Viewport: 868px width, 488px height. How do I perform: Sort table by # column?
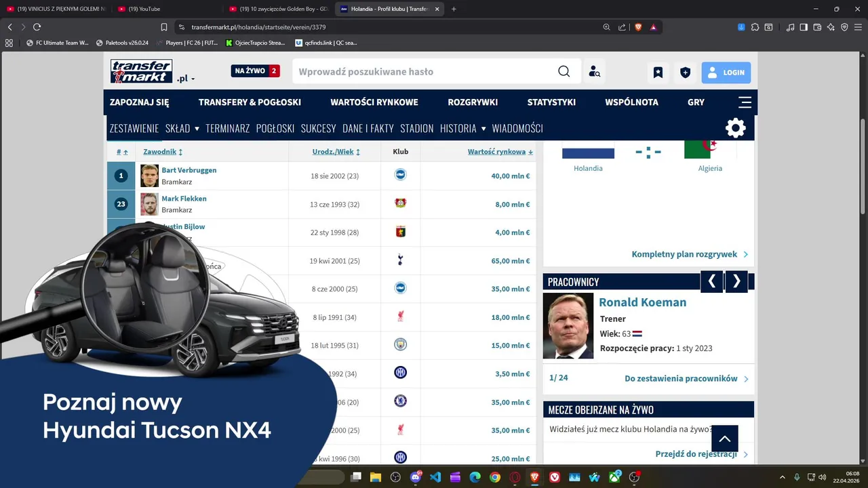122,152
